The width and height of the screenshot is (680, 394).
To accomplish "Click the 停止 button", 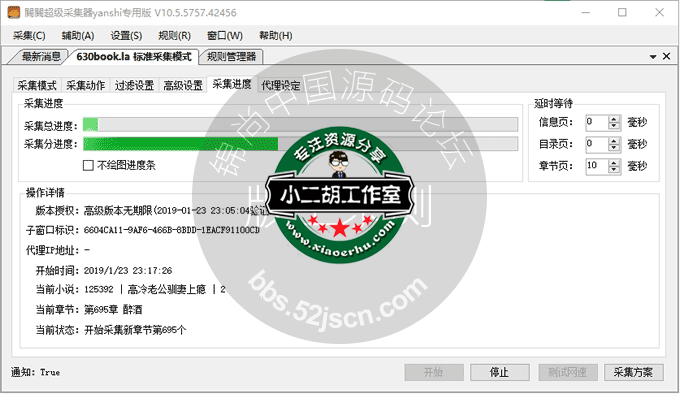I will tap(500, 372).
